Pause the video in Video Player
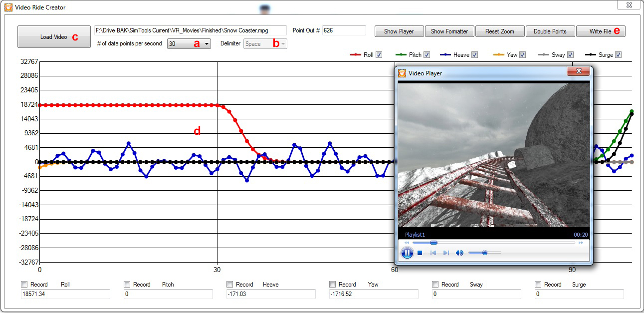 [407, 253]
